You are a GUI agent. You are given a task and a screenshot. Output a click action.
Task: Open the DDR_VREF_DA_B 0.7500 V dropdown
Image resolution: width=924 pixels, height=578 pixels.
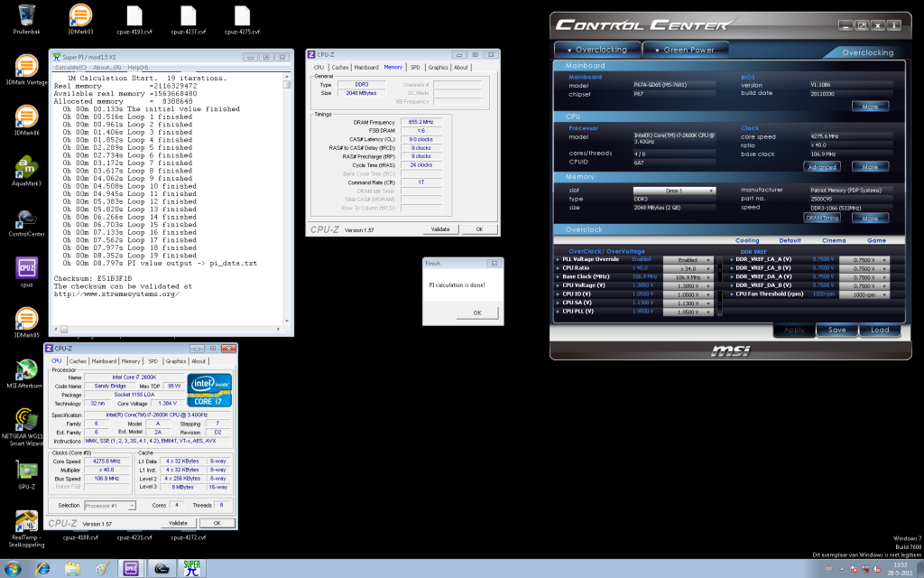click(864, 285)
